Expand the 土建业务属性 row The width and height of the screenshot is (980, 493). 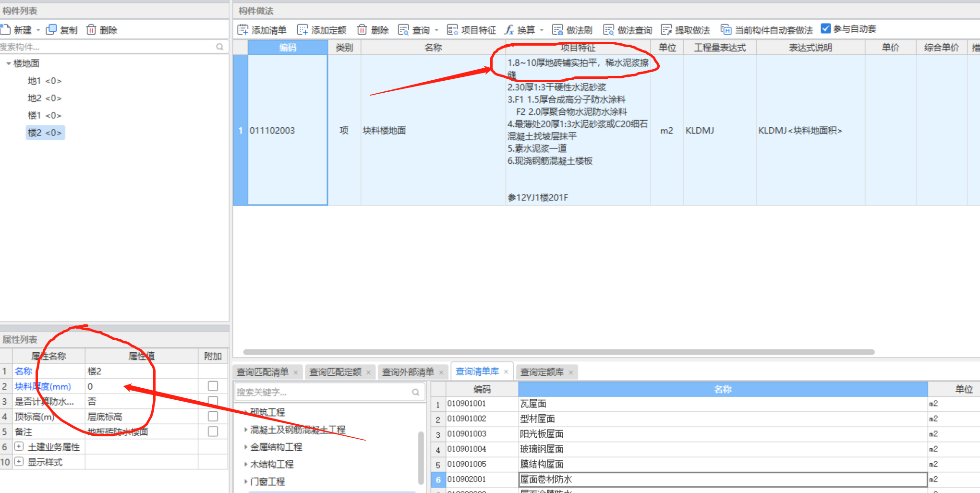(19, 446)
